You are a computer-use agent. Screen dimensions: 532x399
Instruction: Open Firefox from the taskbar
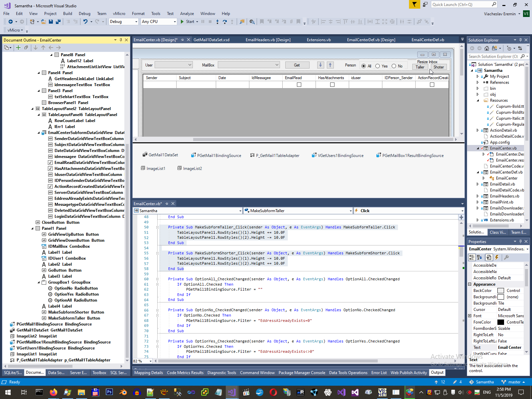[53, 392]
